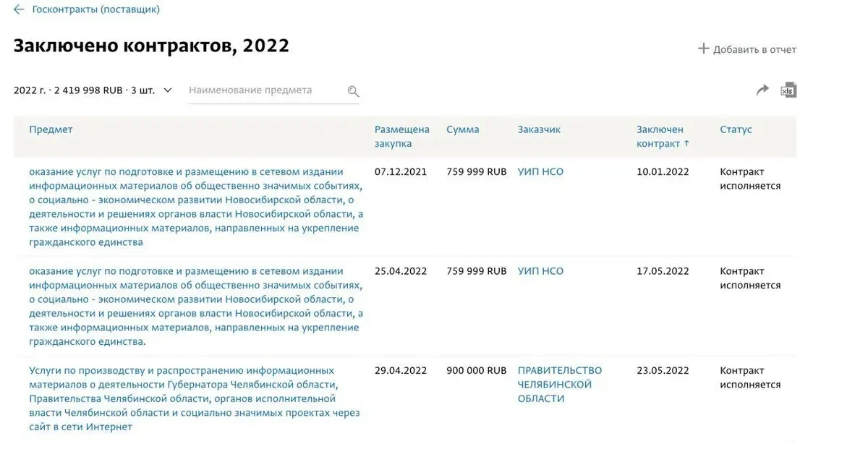Screen dimensions: 868x462
Task: Toggle sort arrow on Заключен контракт column
Action: coord(686,144)
